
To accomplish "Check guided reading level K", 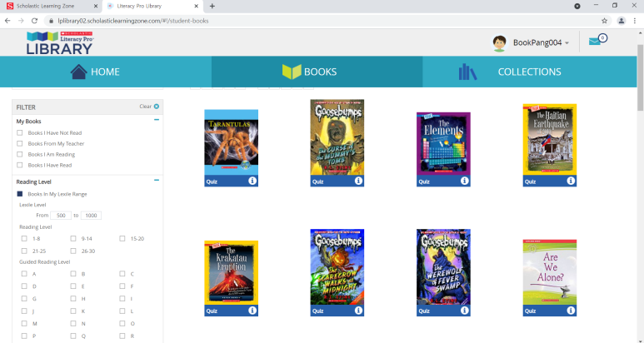I will click(x=73, y=311).
